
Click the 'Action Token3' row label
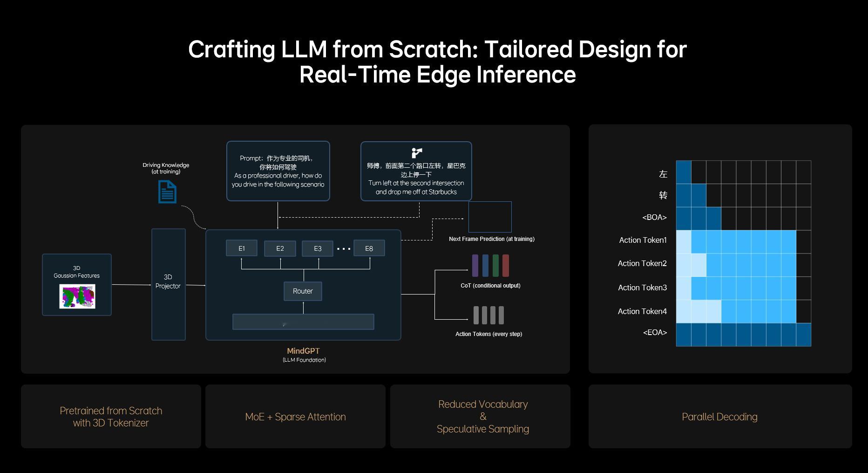click(642, 288)
